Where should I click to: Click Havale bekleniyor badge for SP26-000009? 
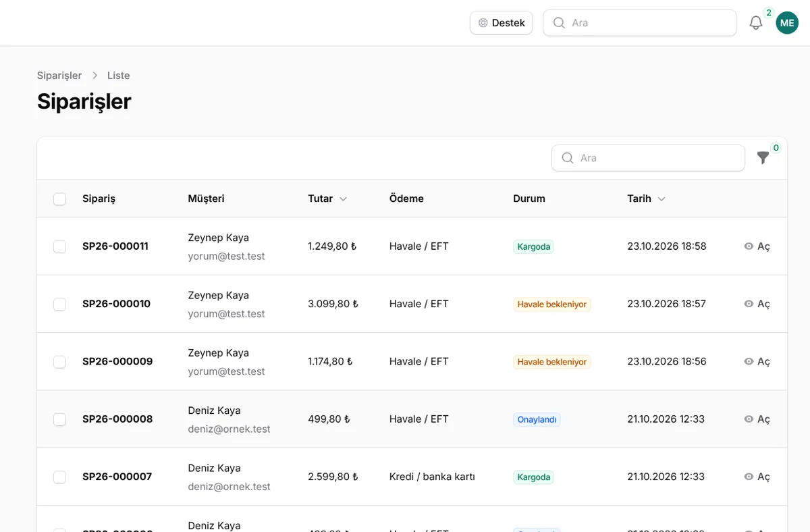click(x=552, y=362)
